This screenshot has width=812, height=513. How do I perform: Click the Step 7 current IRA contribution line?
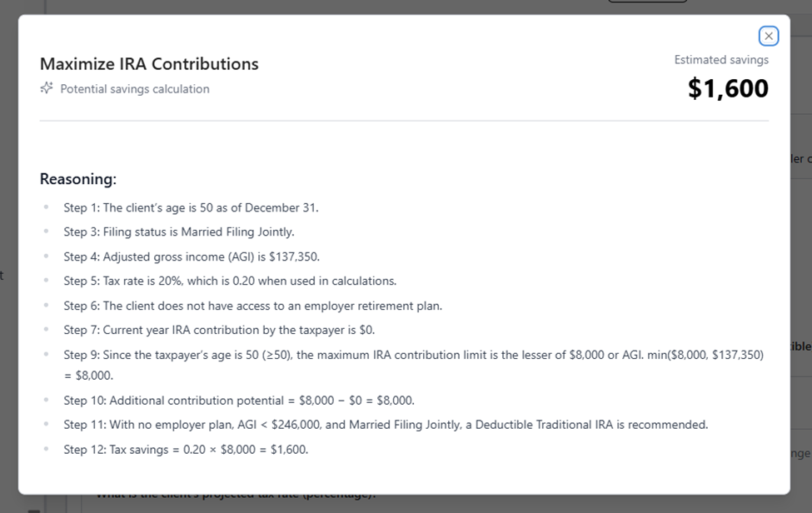pyautogui.click(x=219, y=330)
